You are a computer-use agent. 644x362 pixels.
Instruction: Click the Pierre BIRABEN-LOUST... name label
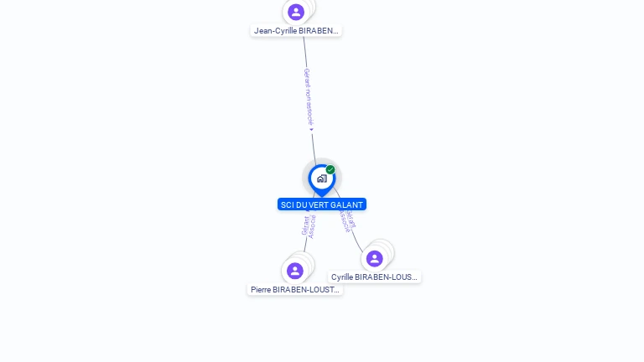295,289
